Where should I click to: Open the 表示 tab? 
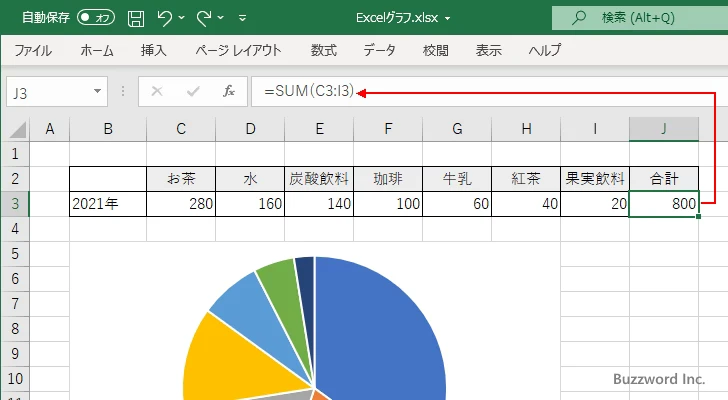point(488,50)
